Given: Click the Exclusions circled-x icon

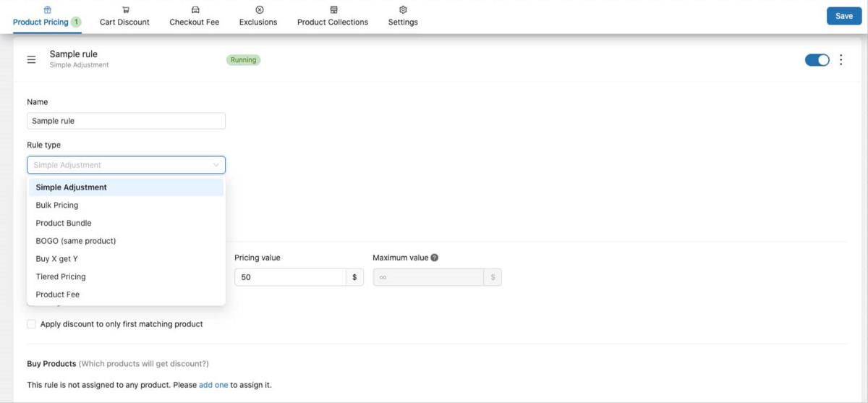Looking at the screenshot, I should tap(259, 10).
